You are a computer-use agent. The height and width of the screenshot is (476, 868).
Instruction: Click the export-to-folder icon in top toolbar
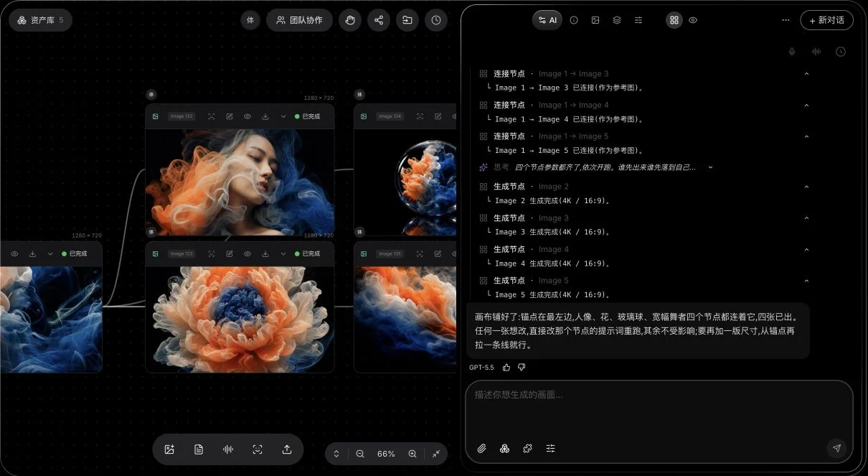pyautogui.click(x=407, y=20)
